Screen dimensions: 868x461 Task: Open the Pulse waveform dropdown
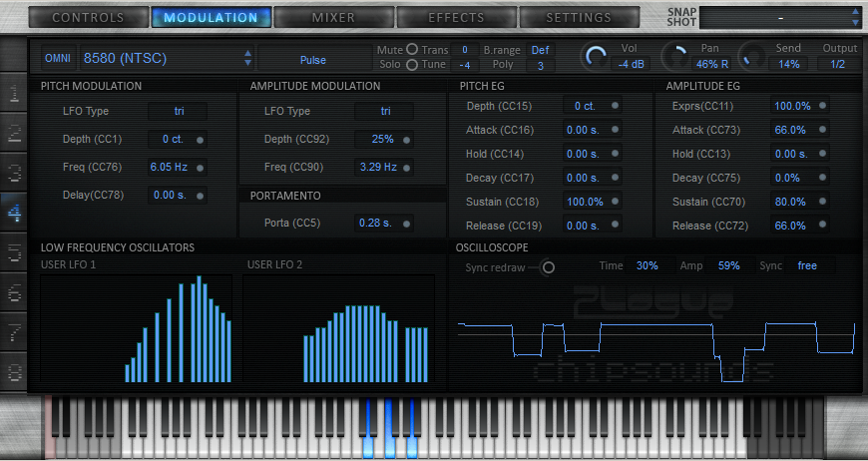tap(313, 60)
